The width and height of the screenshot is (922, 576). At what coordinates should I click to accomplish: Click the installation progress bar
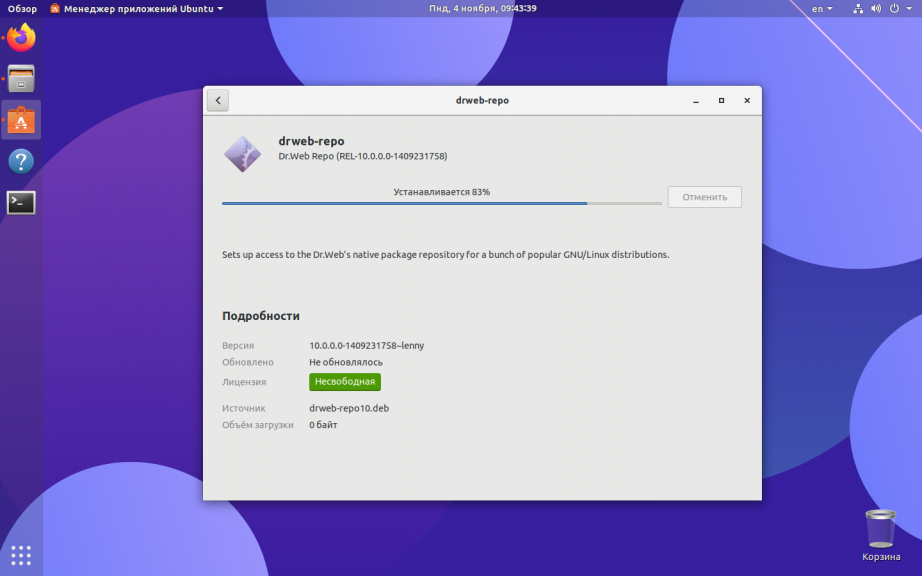(x=442, y=203)
